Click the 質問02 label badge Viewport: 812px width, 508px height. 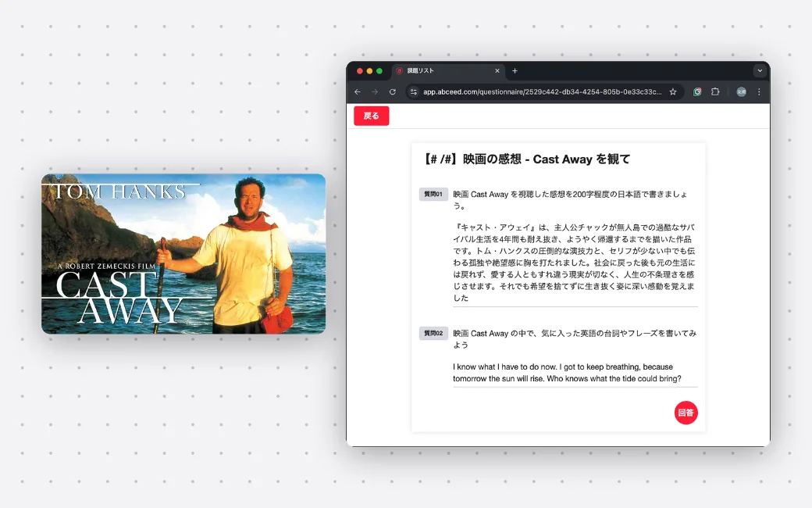coord(433,333)
